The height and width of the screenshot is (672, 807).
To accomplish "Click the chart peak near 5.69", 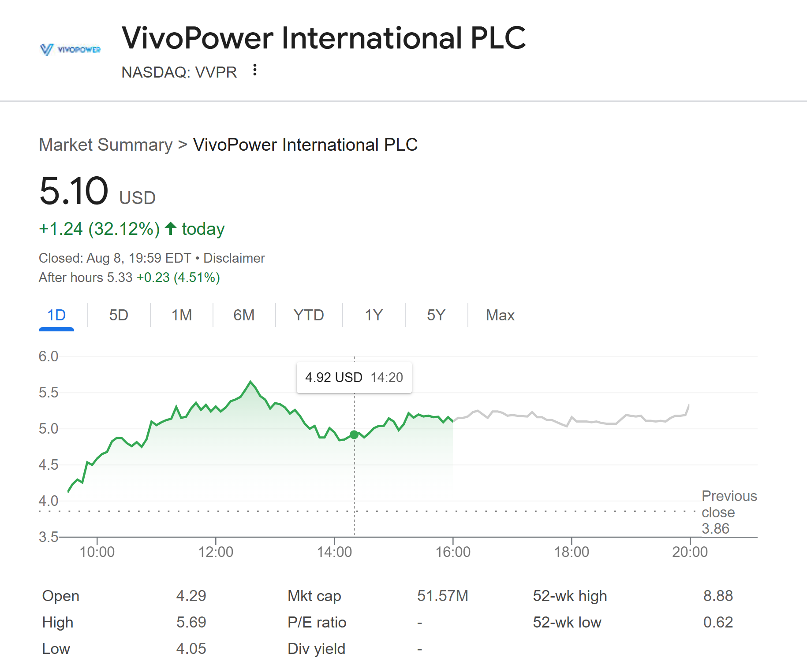I will pyautogui.click(x=250, y=382).
